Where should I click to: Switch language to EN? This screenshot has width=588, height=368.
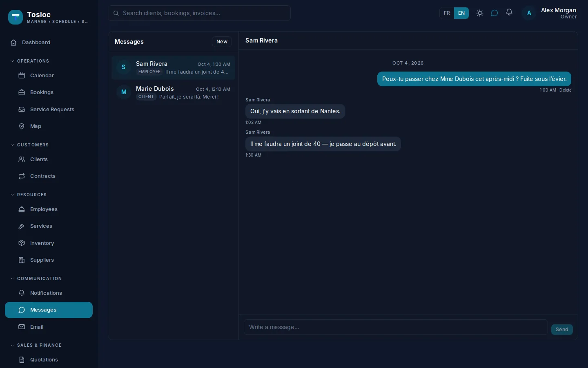point(461,13)
